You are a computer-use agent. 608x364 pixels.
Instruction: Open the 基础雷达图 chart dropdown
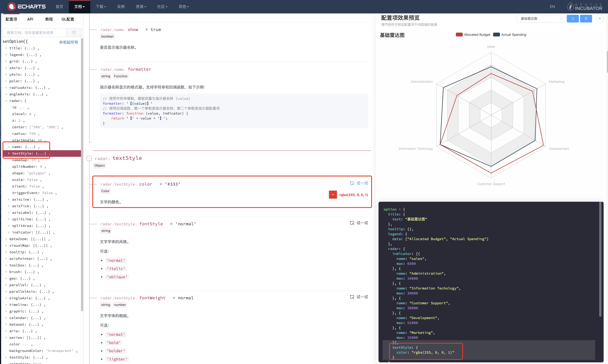pyautogui.click(x=541, y=19)
